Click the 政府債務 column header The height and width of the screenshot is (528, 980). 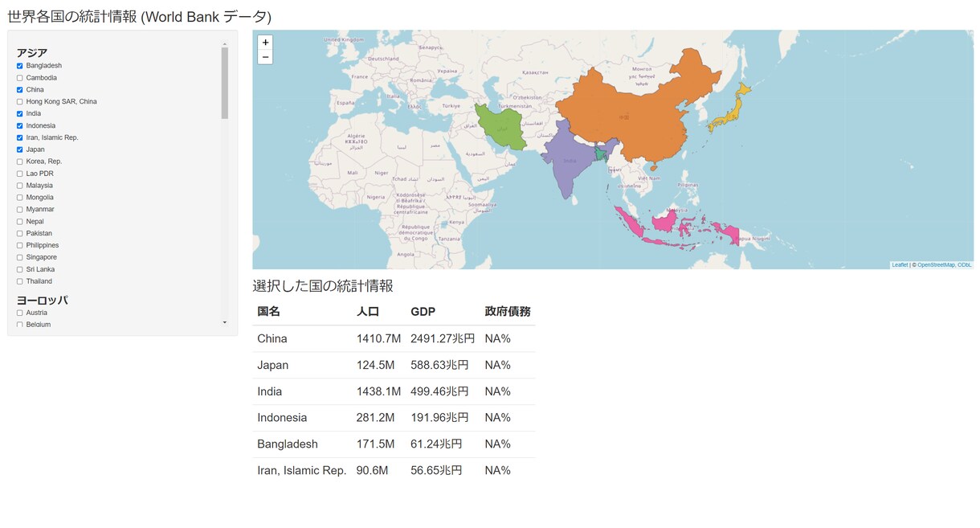[508, 312]
